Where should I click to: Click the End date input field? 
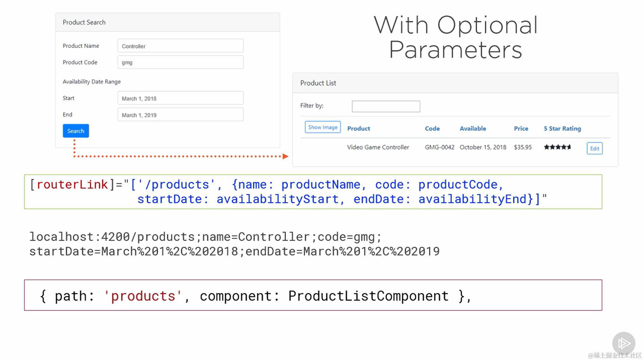coord(180,115)
